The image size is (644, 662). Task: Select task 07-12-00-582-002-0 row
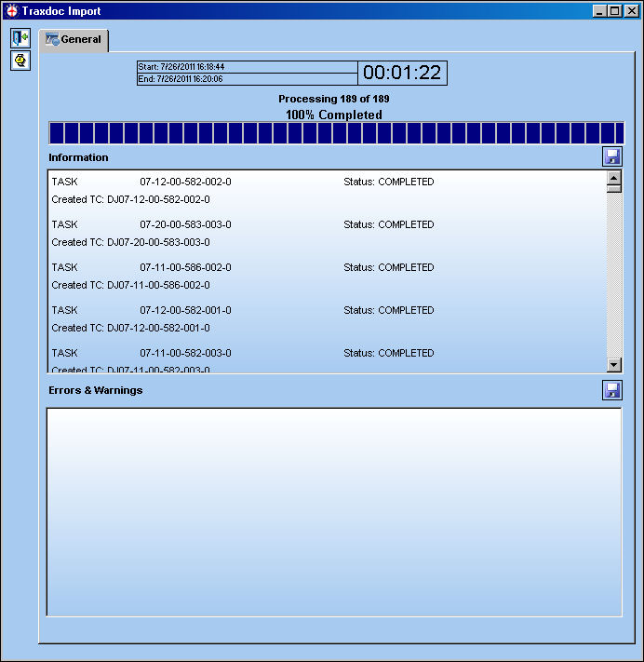click(x=243, y=182)
